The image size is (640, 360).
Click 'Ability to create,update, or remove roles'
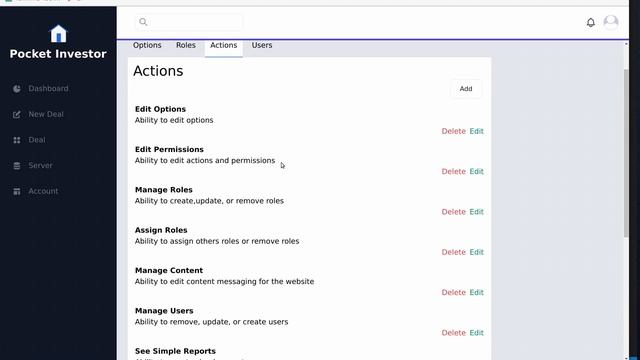click(x=209, y=201)
